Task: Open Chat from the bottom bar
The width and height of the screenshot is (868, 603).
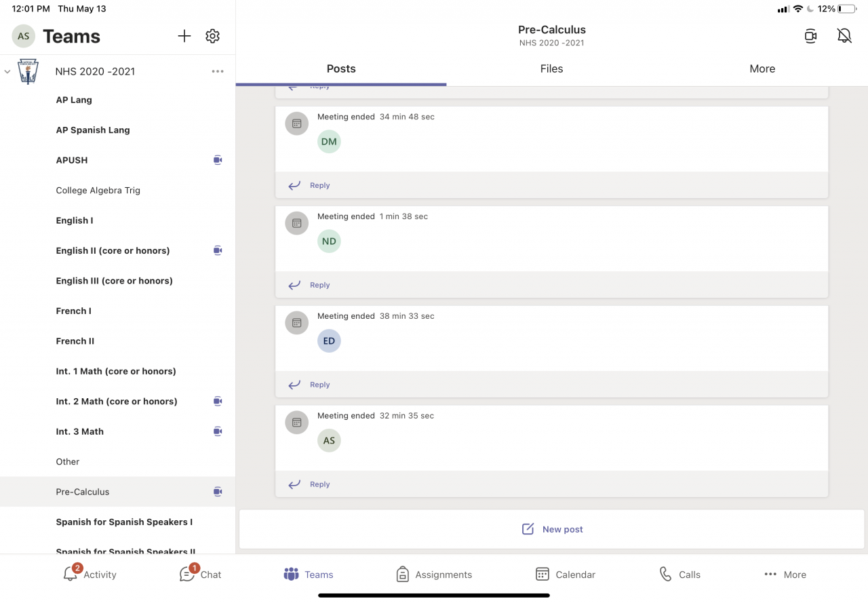Action: pyautogui.click(x=201, y=575)
